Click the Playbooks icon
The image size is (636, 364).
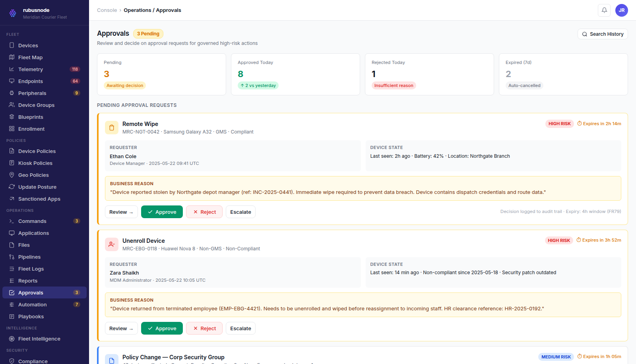pos(12,316)
